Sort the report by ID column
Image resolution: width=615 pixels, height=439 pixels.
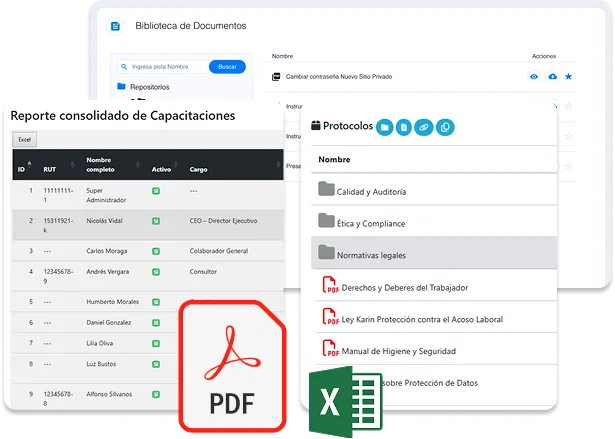click(x=24, y=166)
